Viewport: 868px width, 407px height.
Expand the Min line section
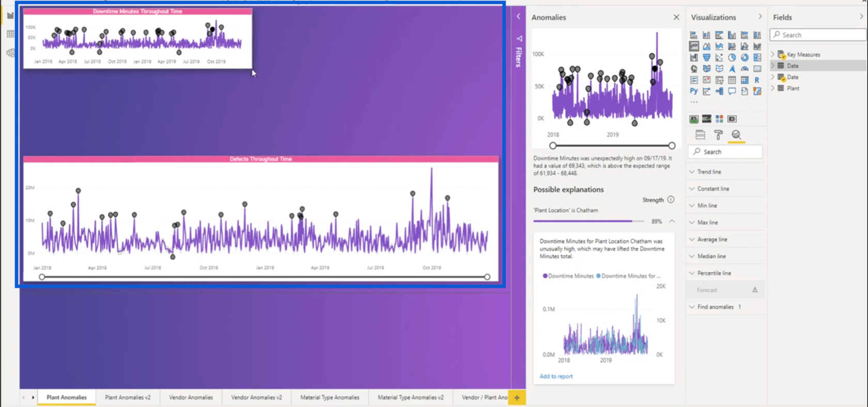[x=725, y=206]
